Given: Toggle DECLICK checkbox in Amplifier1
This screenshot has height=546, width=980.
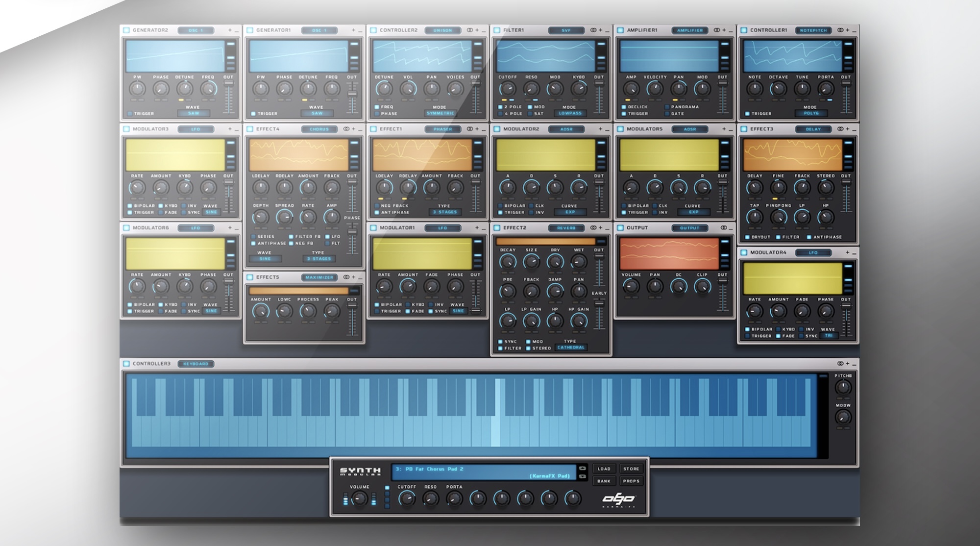Looking at the screenshot, I should pos(624,107).
